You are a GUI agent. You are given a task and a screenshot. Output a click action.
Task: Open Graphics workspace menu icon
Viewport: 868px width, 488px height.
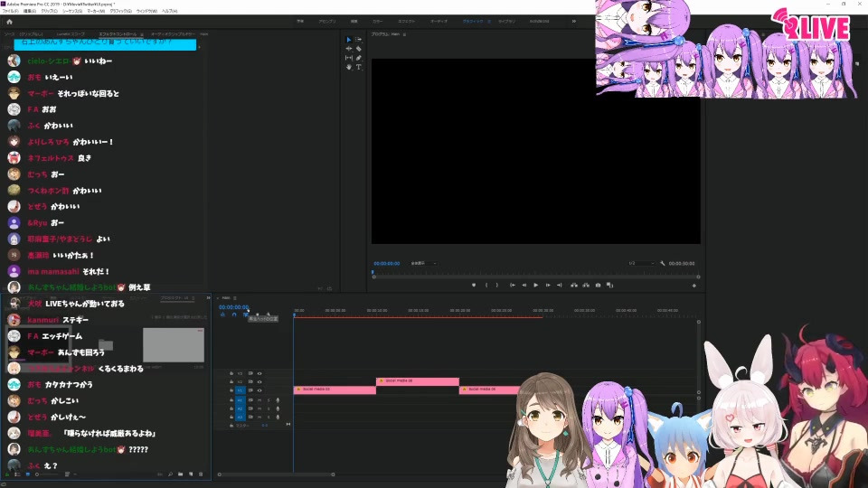coord(489,21)
